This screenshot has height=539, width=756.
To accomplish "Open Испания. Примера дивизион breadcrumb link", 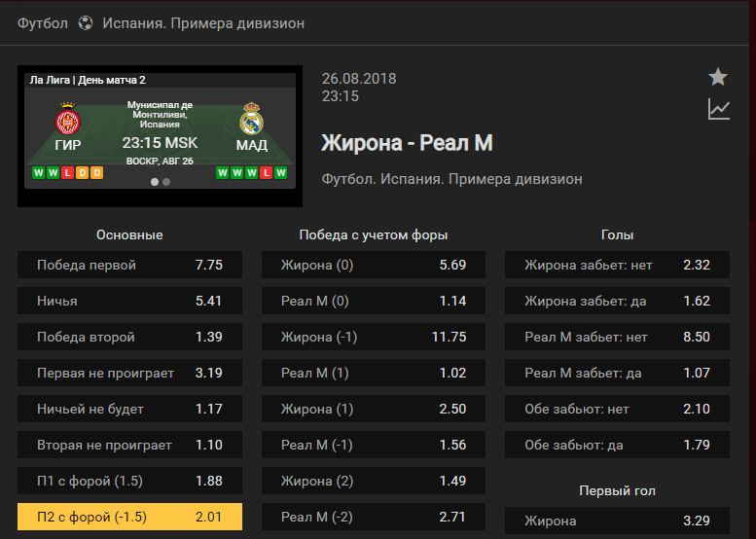I will [203, 23].
